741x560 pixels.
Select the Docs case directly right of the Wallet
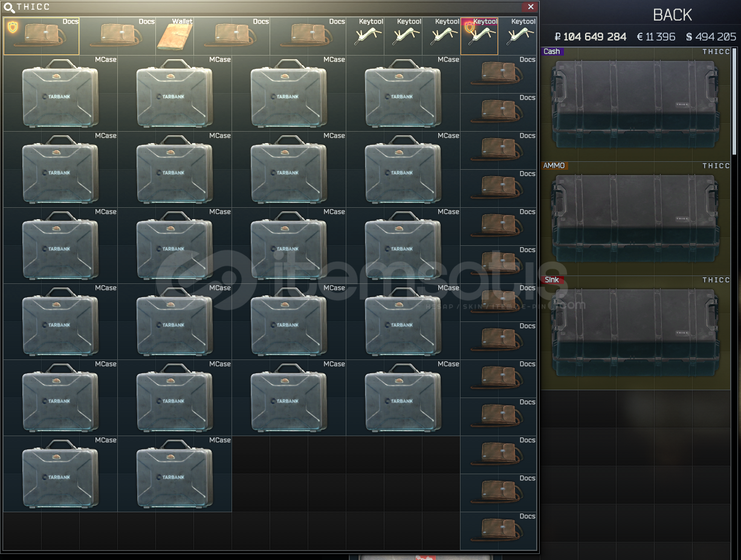click(x=231, y=36)
